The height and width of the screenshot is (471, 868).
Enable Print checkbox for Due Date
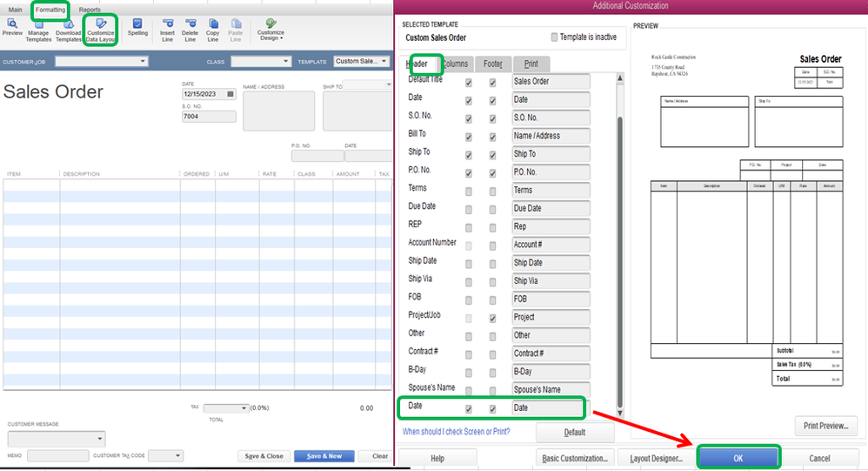coord(492,210)
